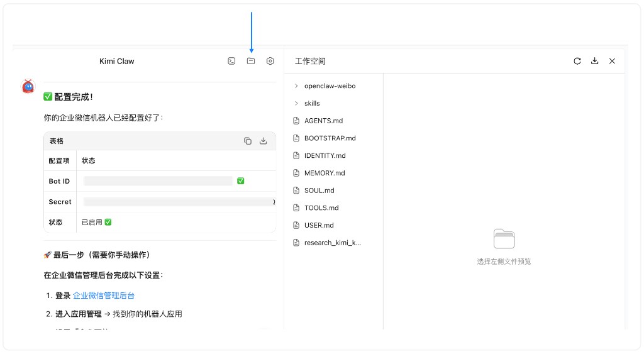Viewport: 644px width, 354px height.
Task: Open Kimi Claw settings gear icon
Action: [270, 61]
